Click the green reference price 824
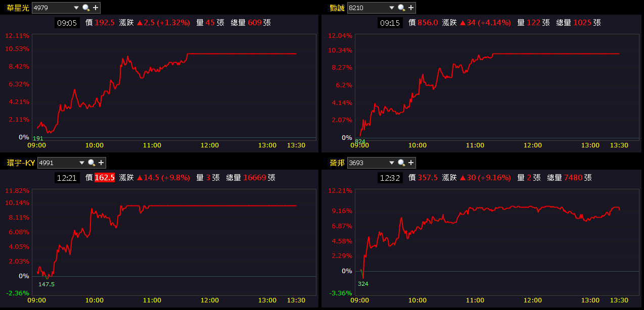The width and height of the screenshot is (644, 310). 360,140
